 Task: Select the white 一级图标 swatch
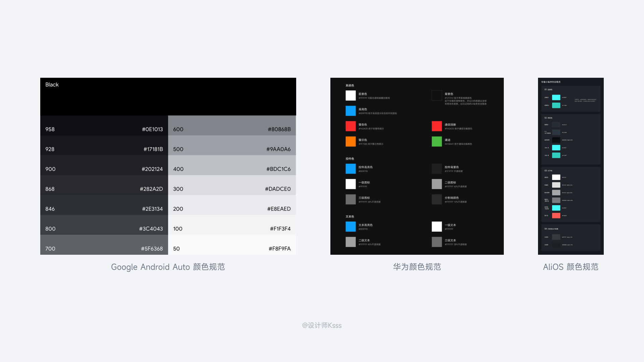point(351,184)
